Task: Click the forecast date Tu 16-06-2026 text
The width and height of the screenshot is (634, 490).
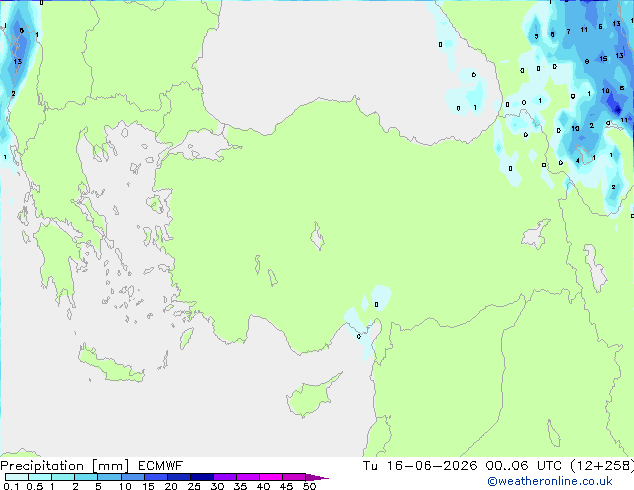Action: coord(420,466)
